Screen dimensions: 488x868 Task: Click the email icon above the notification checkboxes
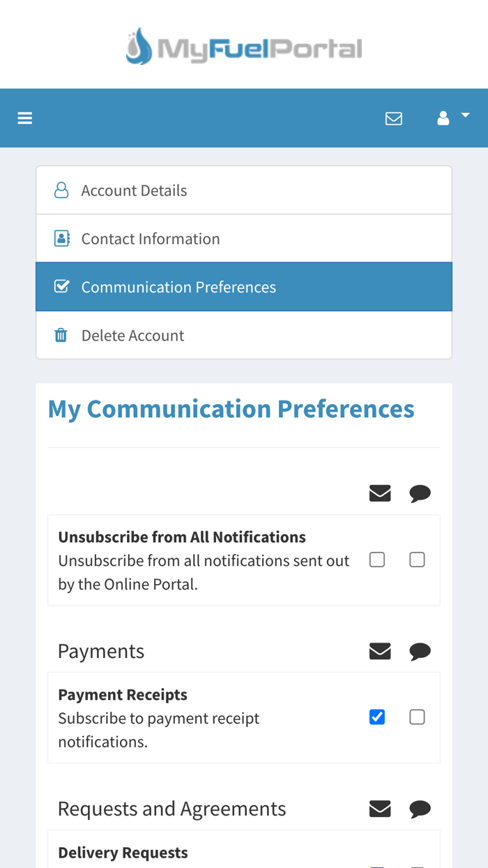[x=380, y=492]
